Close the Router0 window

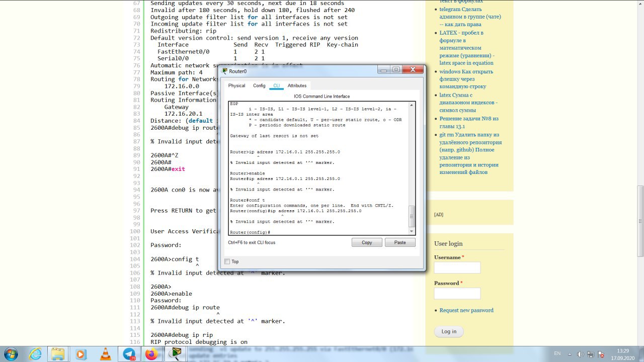413,70
